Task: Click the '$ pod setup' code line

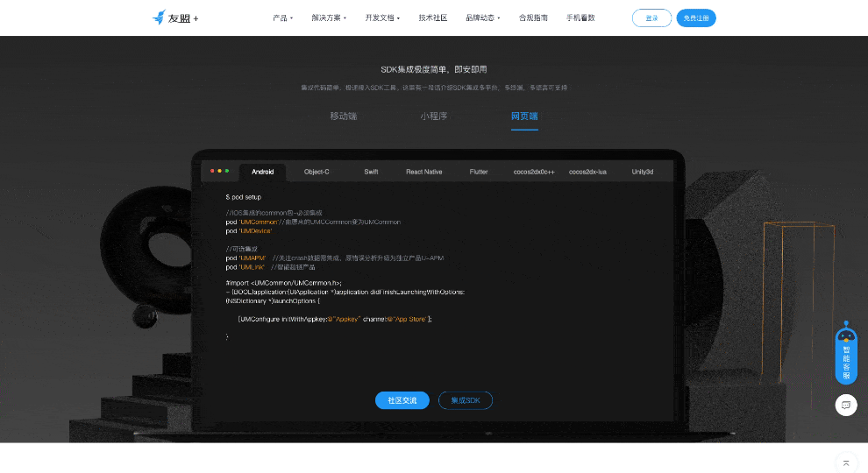Action: point(244,197)
